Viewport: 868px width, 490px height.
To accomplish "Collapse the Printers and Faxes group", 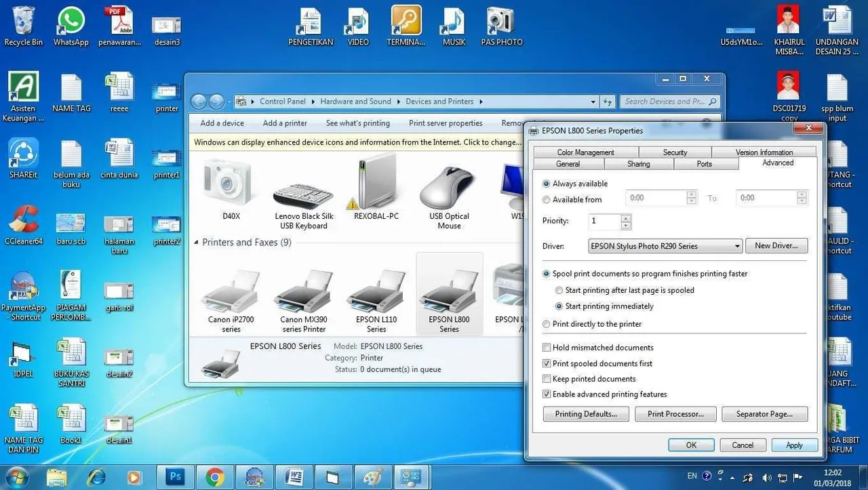I will click(x=197, y=243).
